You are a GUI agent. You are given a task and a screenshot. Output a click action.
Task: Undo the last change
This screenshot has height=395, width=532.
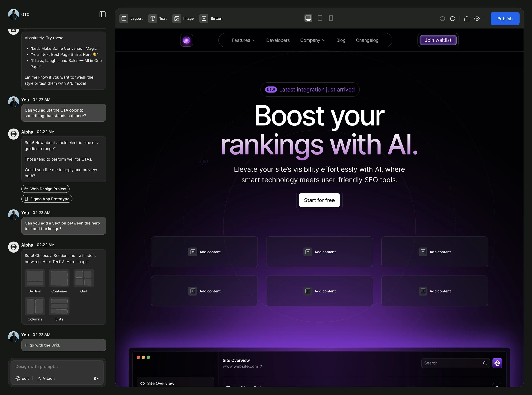click(x=442, y=18)
